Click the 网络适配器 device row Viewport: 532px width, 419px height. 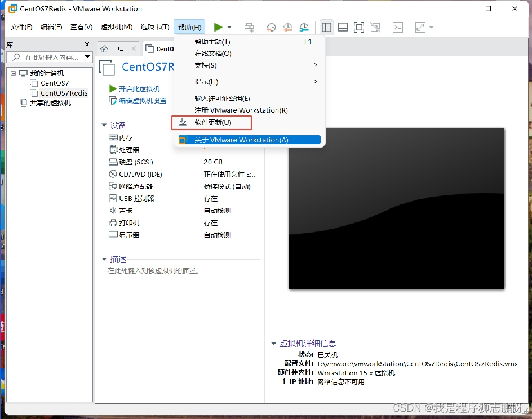(x=131, y=186)
